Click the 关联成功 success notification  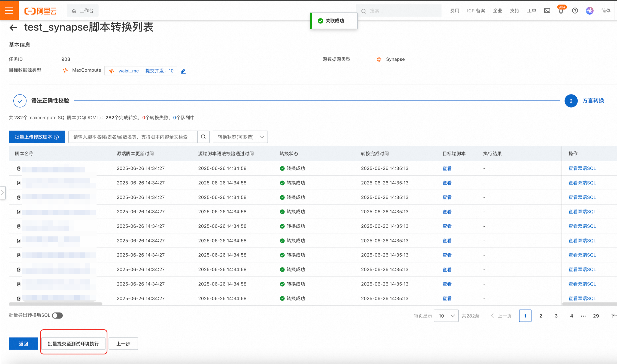click(x=334, y=21)
